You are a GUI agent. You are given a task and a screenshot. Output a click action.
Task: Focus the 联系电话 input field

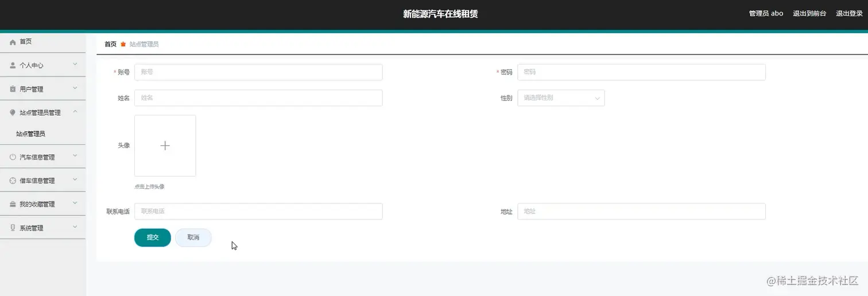tap(258, 212)
